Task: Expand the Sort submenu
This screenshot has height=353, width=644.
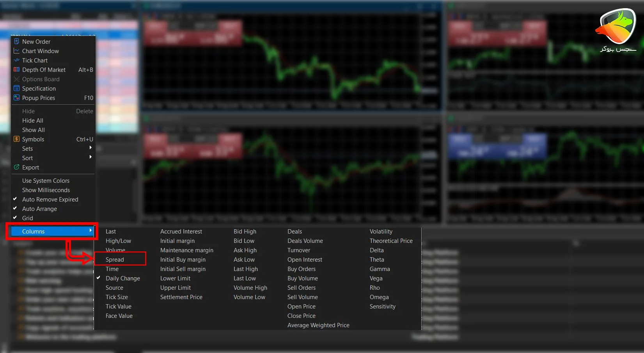Action: 53,158
